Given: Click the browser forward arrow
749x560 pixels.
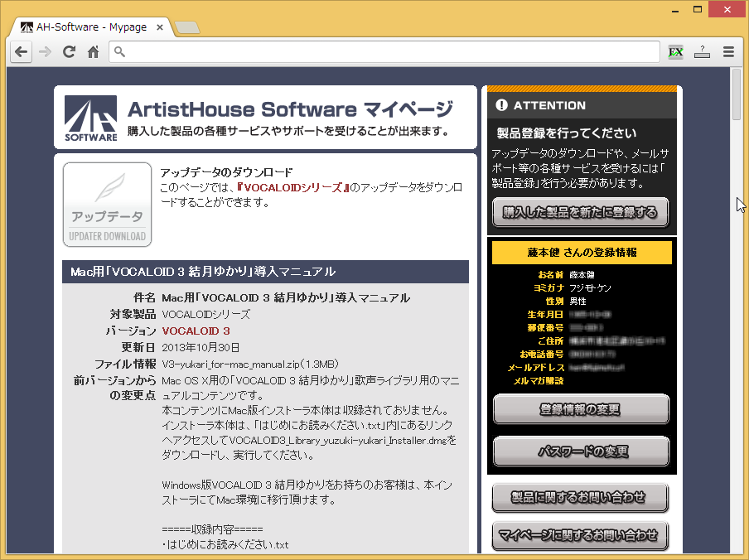Looking at the screenshot, I should click(x=45, y=51).
